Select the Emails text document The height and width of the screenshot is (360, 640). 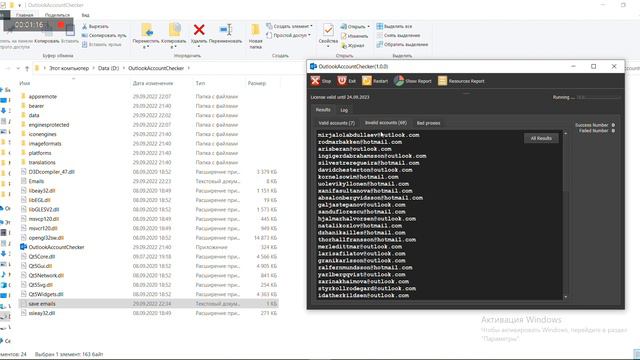tap(36, 181)
